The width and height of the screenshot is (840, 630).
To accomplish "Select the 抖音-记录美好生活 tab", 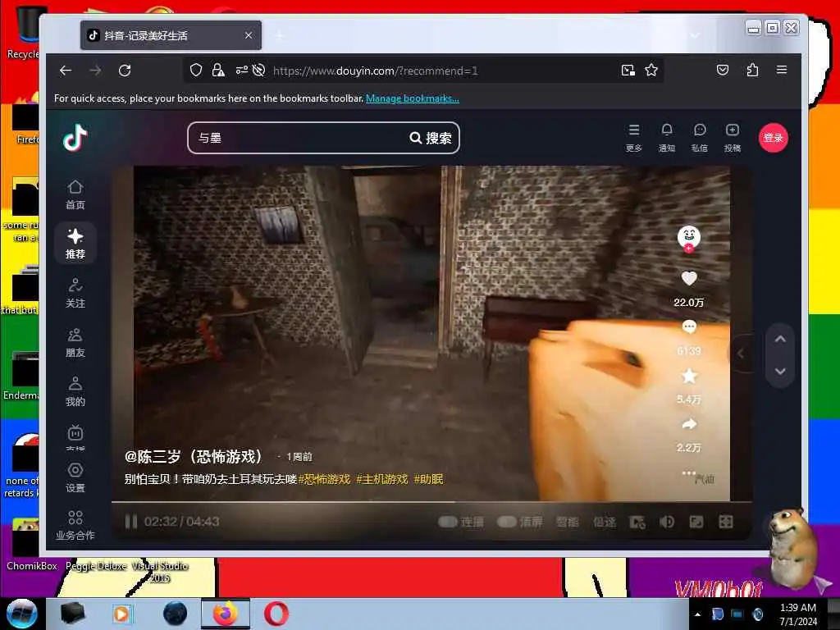I will (x=171, y=35).
